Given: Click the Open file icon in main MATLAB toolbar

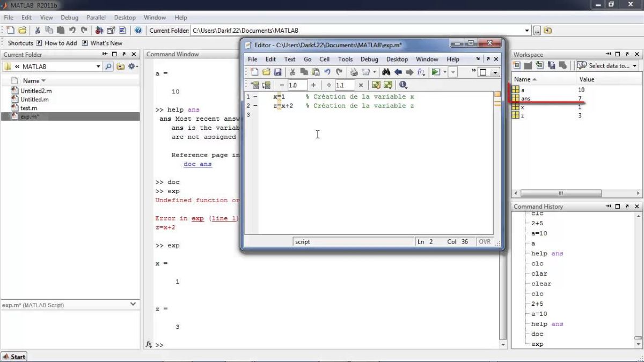Looking at the screenshot, I should click(x=22, y=31).
